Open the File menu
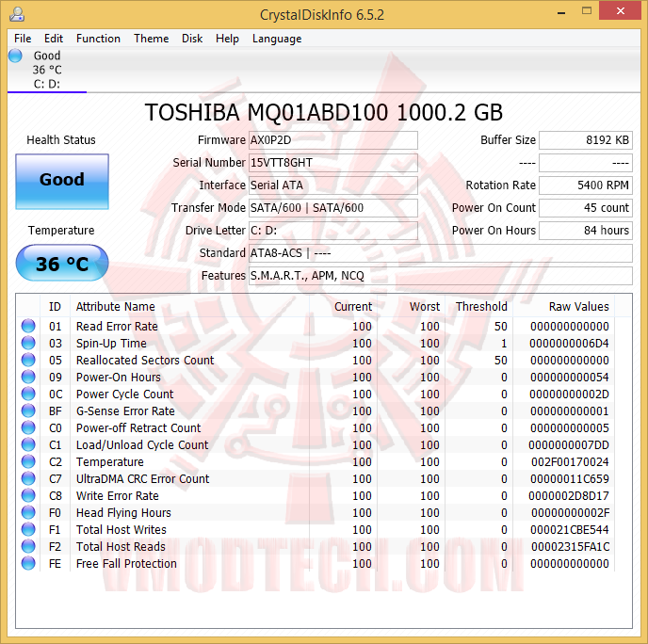The width and height of the screenshot is (648, 644). (23, 39)
